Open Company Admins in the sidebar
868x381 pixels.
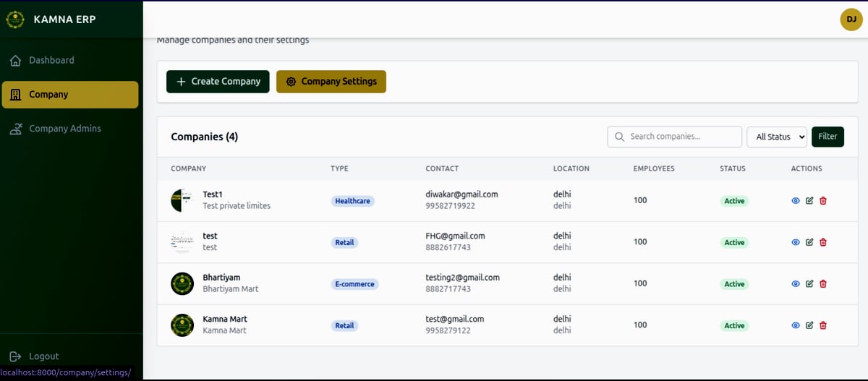tap(64, 129)
